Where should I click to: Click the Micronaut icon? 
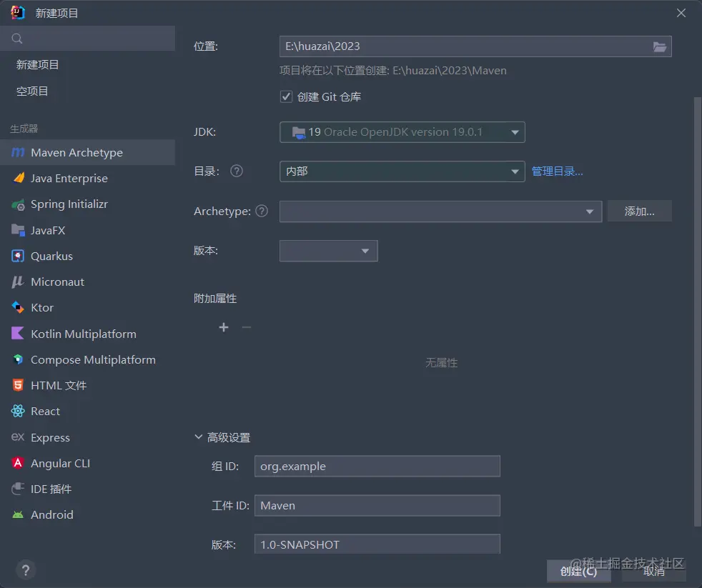(18, 282)
